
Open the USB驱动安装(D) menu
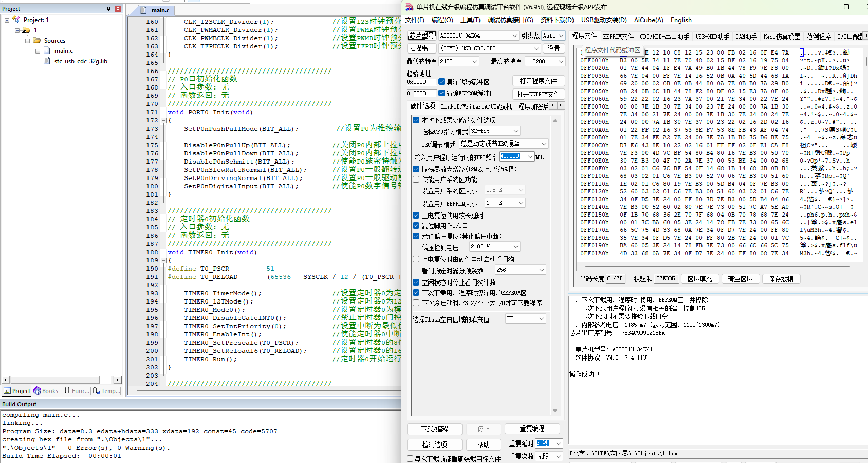click(604, 20)
